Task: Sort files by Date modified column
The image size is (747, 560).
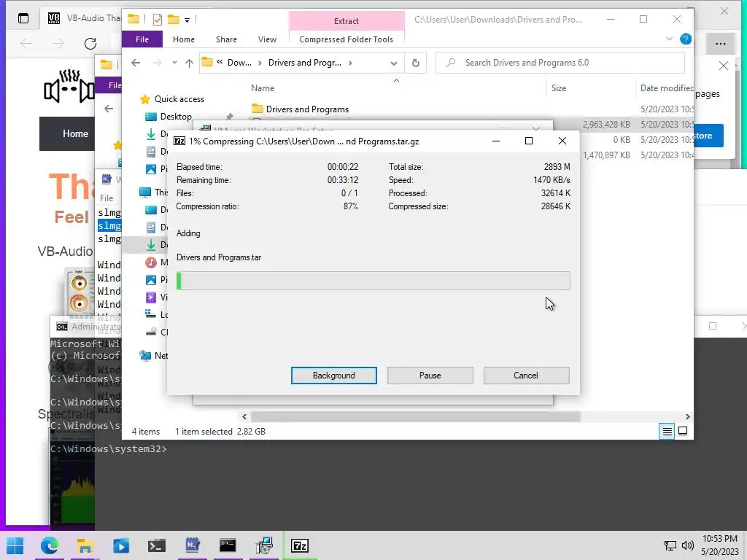Action: click(x=666, y=88)
